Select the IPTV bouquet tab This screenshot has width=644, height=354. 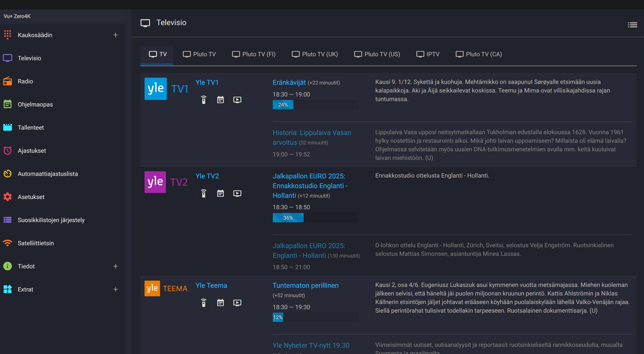[x=428, y=54]
